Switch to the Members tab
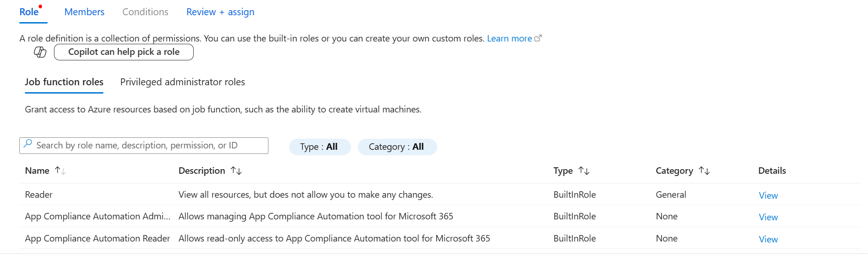The height and width of the screenshot is (265, 868). coord(84,12)
